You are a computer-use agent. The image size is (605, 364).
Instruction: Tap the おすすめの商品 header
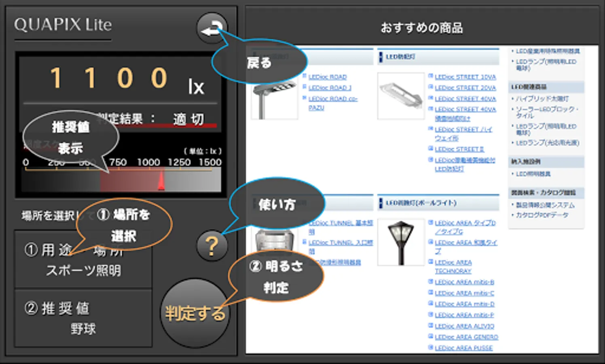pos(422,28)
